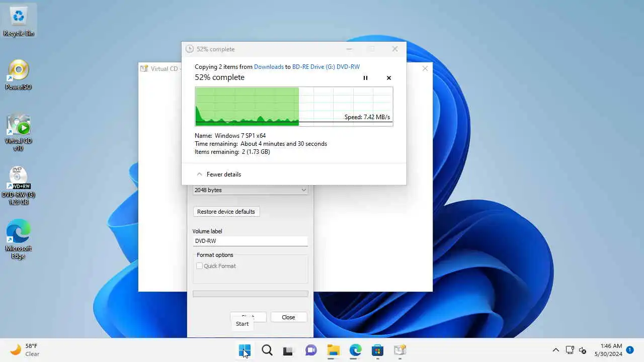Screen dimensions: 644x362
Task: Click the Volume label field containing DVD-RW
Action: click(x=250, y=241)
